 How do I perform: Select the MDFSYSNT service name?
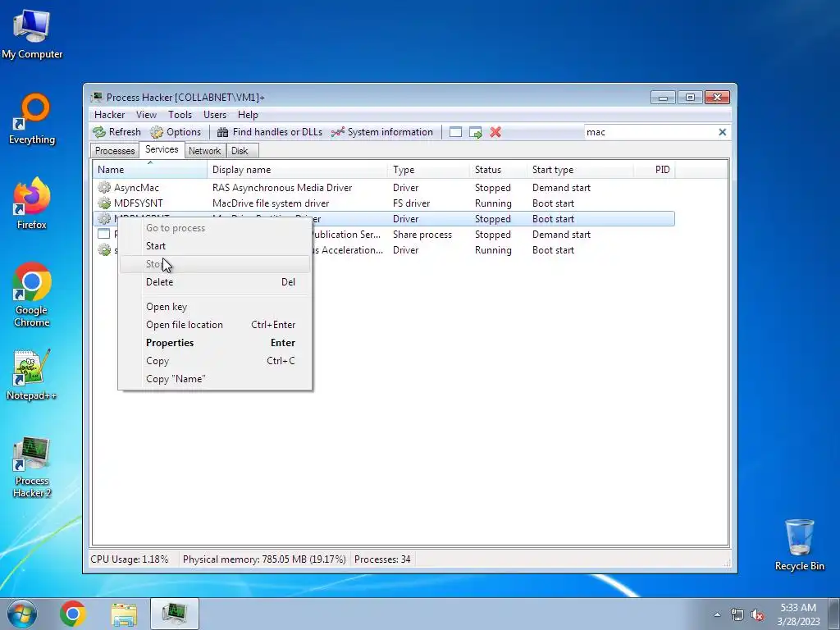pos(138,203)
